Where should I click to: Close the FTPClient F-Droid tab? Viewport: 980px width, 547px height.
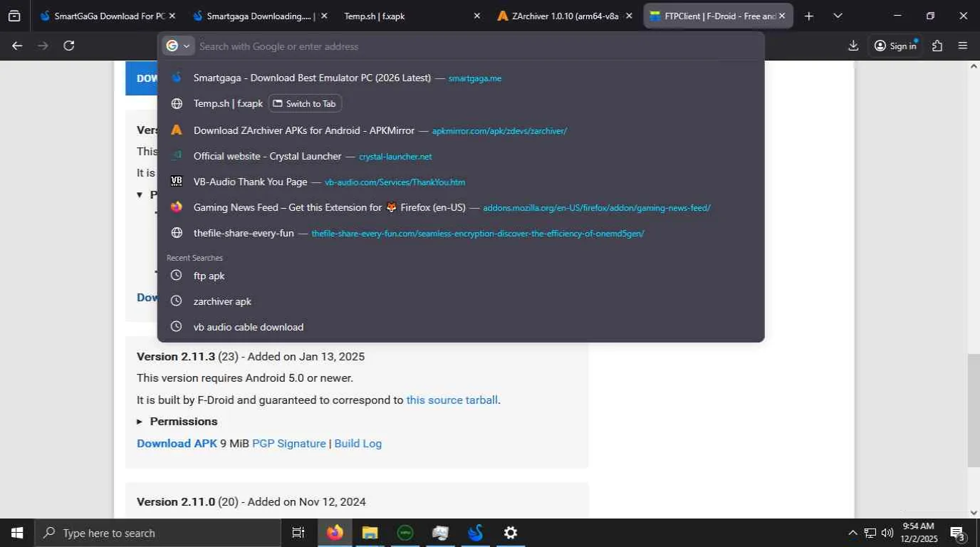coord(782,16)
